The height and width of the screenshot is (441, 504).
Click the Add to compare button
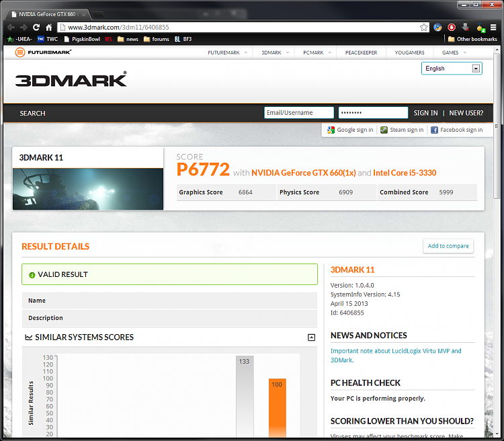tap(448, 246)
